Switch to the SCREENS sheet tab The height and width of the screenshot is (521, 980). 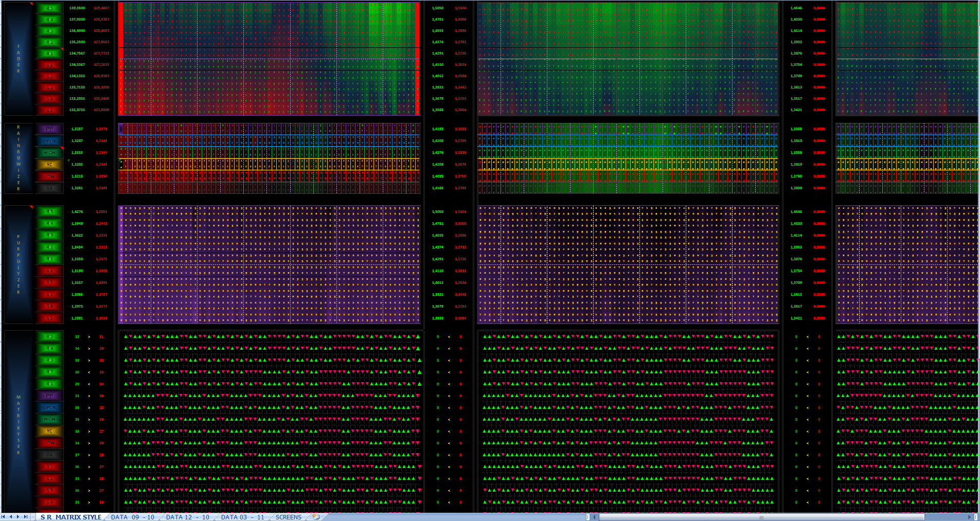pyautogui.click(x=289, y=517)
